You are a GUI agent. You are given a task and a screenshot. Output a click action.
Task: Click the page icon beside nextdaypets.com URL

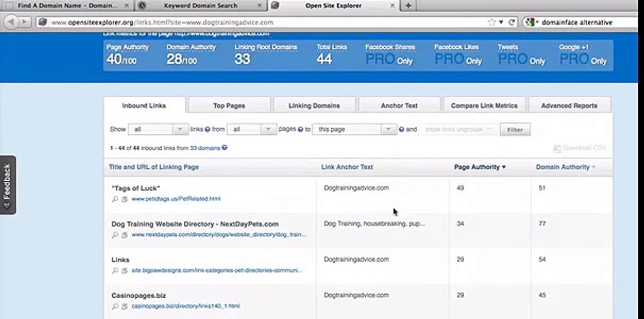pyautogui.click(x=124, y=235)
